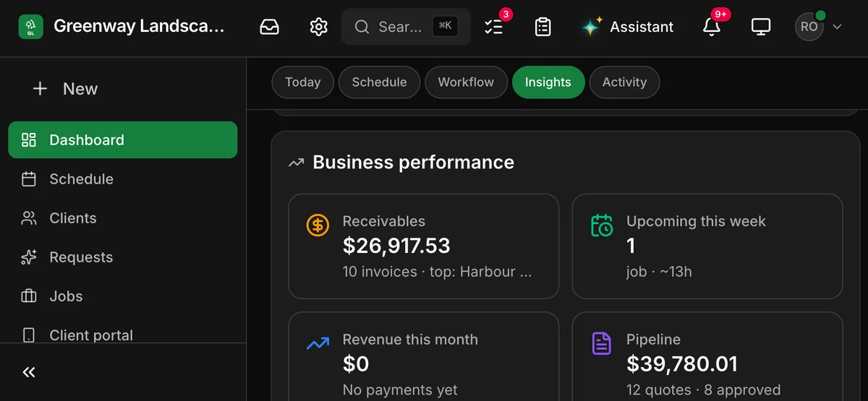Open settings gear icon
The width and height of the screenshot is (868, 401).
pos(318,27)
